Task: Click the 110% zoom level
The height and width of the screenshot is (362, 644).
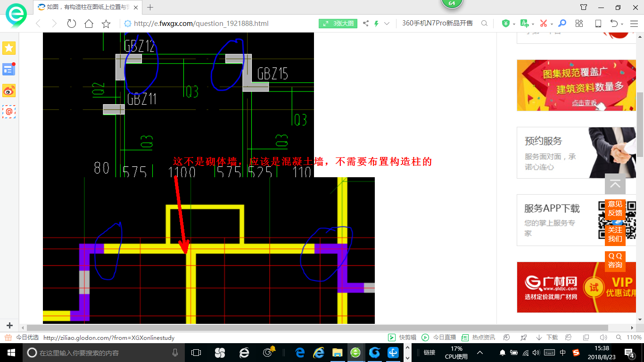Action: click(x=629, y=337)
